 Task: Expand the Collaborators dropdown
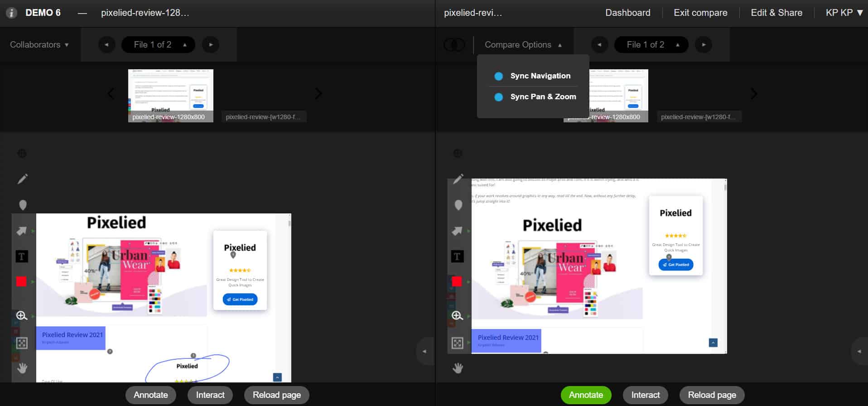click(x=39, y=45)
